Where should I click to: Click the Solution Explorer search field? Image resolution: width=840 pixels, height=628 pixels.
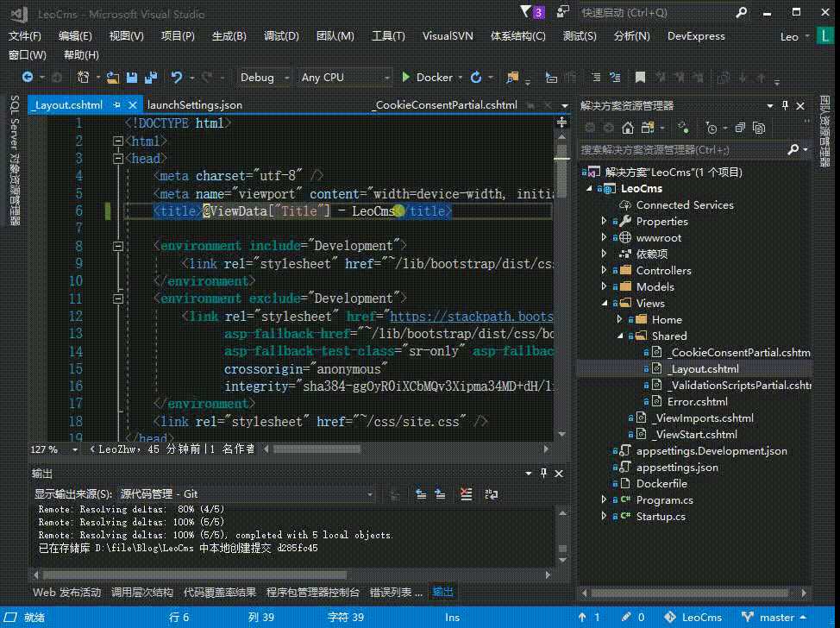[x=681, y=149]
